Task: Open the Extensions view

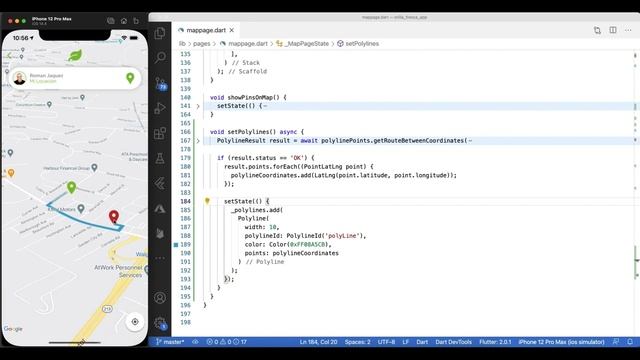Action: (160, 133)
